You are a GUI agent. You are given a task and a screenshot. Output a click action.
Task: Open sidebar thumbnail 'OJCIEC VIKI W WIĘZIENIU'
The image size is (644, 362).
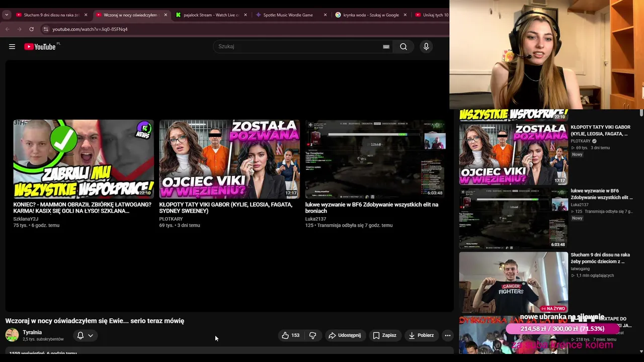513,154
